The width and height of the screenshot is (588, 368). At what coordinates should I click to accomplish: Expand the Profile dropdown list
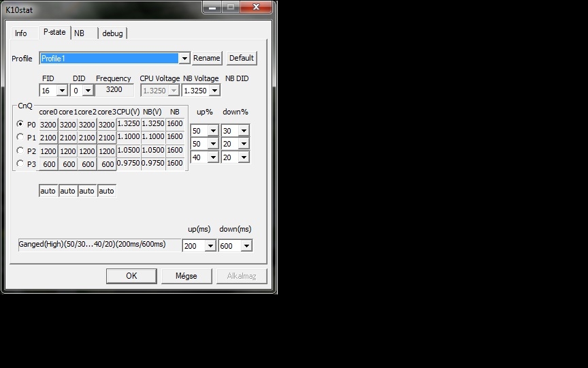184,58
